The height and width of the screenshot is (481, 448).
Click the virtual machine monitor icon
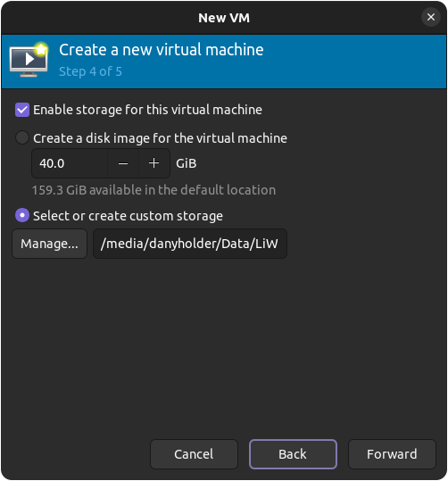29,60
